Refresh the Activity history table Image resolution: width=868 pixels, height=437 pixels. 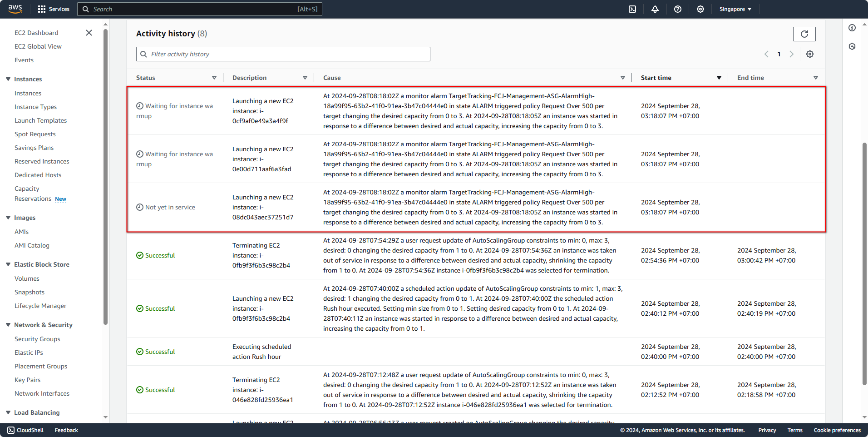coord(804,34)
